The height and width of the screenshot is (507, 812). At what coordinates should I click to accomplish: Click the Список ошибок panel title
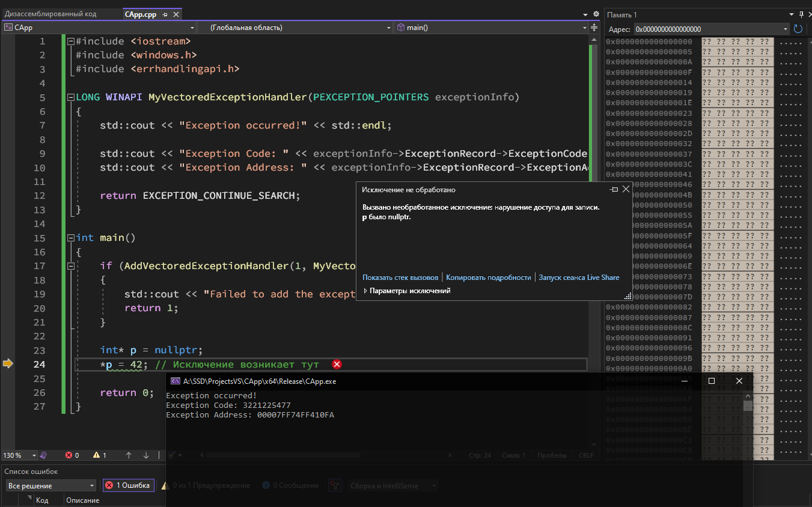click(31, 472)
